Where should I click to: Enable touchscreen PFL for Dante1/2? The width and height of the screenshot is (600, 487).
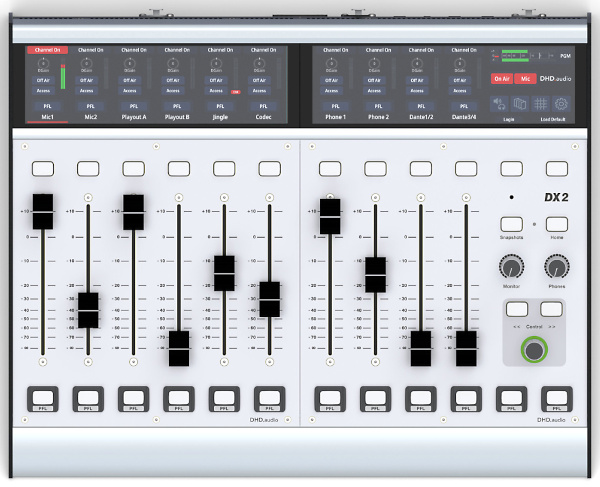[421, 106]
